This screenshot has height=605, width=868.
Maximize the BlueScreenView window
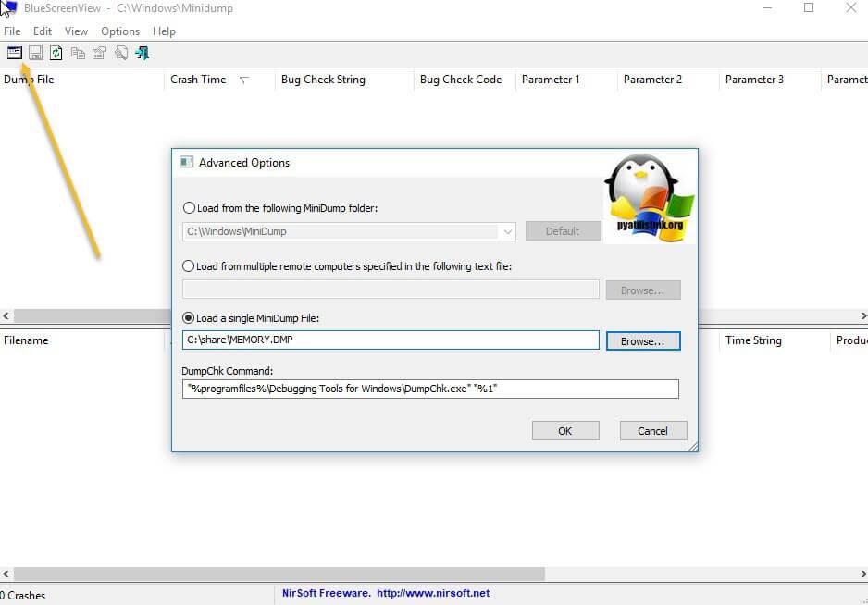pos(809,7)
